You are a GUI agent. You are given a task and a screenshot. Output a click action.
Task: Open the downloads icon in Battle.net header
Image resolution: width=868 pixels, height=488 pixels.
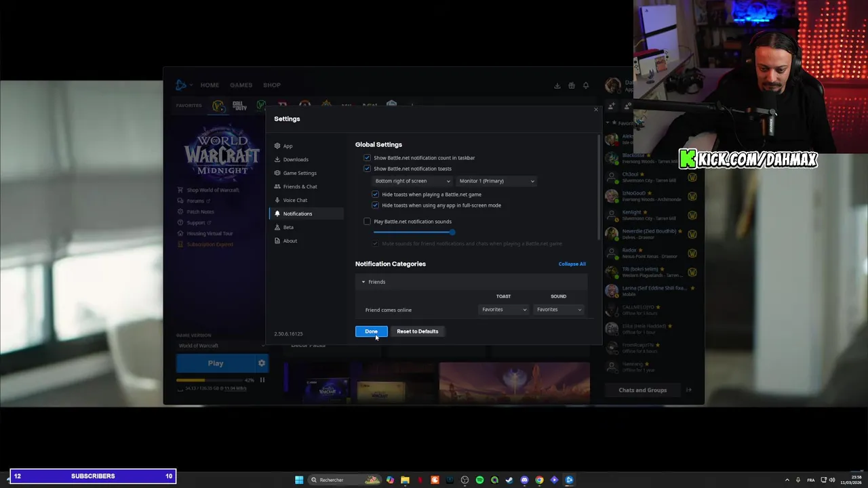click(x=557, y=85)
